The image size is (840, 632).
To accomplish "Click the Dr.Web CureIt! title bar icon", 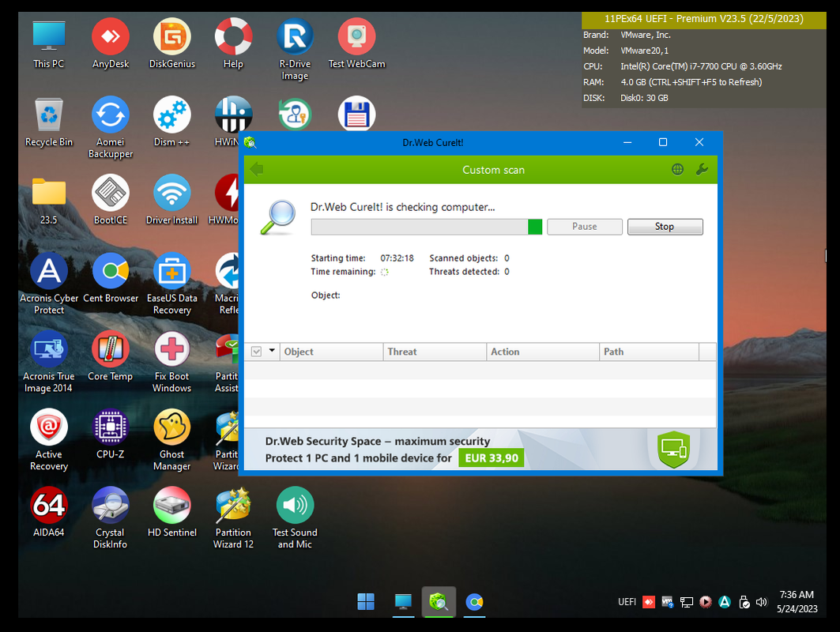I will coord(250,142).
